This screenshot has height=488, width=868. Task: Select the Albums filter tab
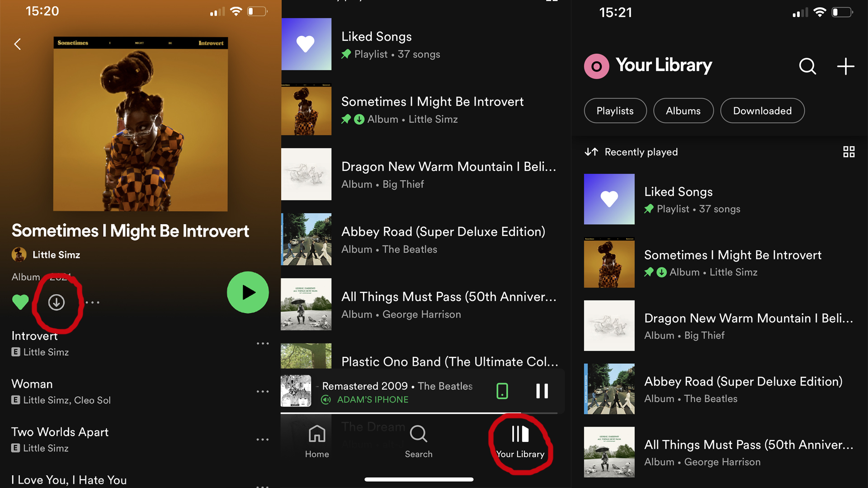pos(683,111)
